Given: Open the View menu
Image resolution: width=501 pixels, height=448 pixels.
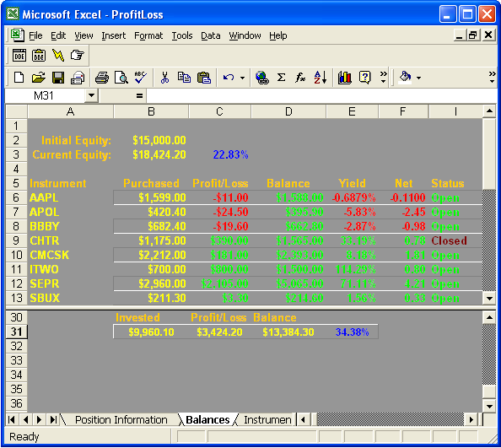Looking at the screenshot, I should click(x=83, y=35).
